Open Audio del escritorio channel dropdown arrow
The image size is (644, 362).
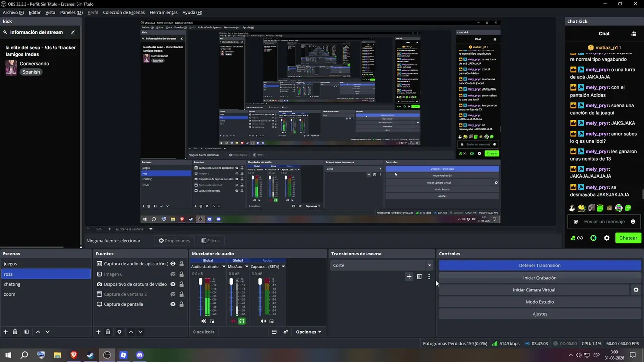tap(223, 267)
